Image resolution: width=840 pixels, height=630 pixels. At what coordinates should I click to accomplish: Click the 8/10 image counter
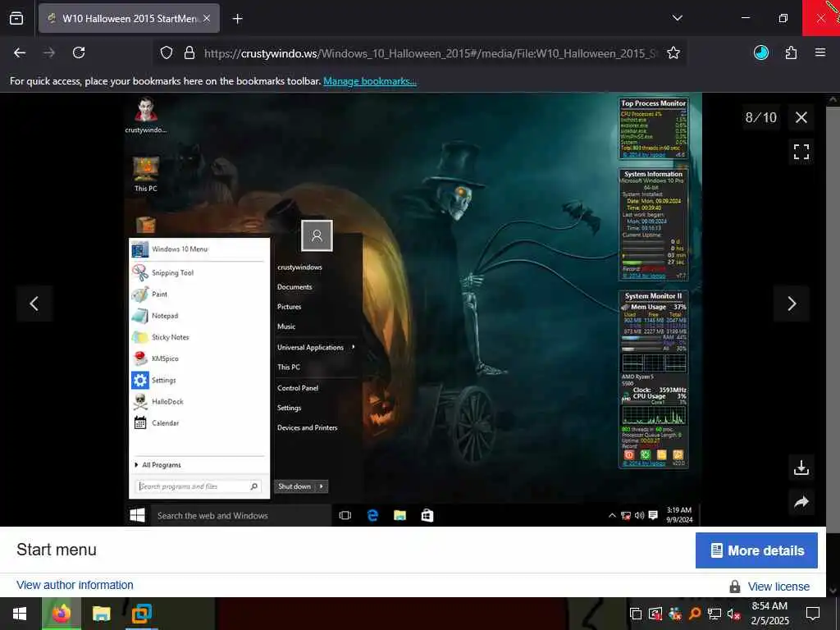coord(760,117)
